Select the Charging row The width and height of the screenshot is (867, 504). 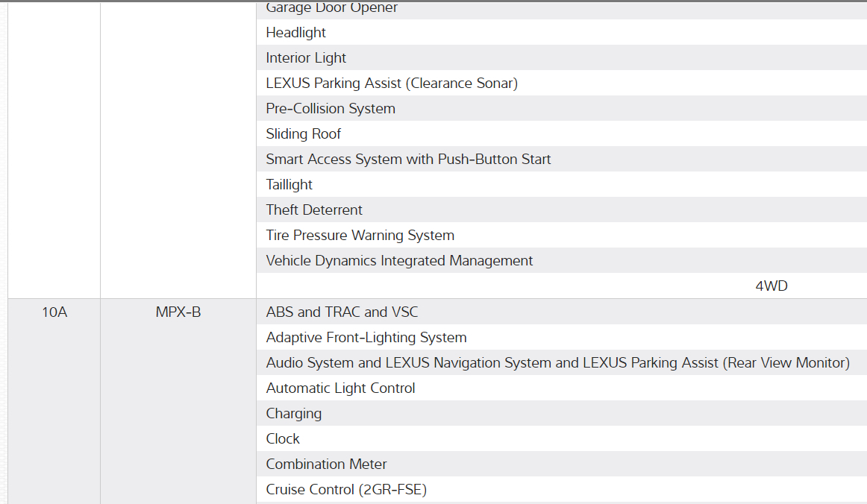[x=294, y=414]
